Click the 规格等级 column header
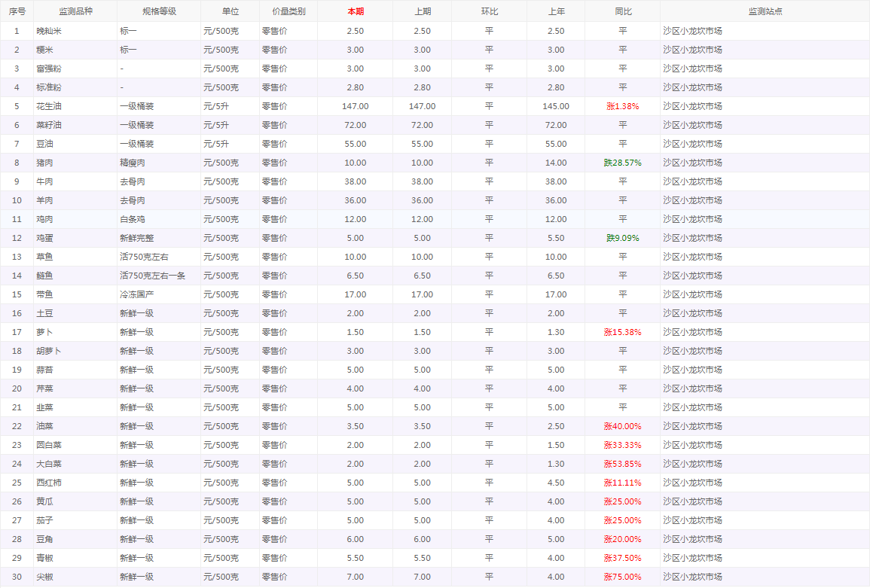The height and width of the screenshot is (588, 870). point(159,12)
